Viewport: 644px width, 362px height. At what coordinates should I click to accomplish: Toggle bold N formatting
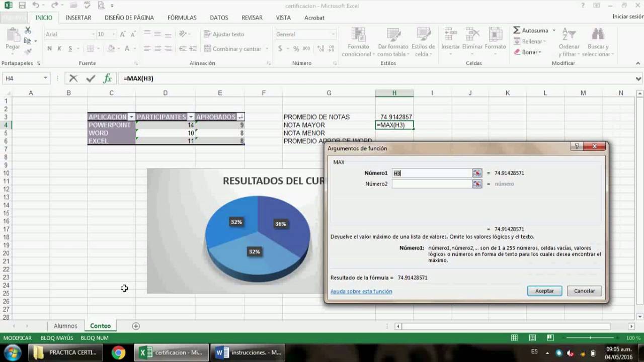(x=49, y=49)
